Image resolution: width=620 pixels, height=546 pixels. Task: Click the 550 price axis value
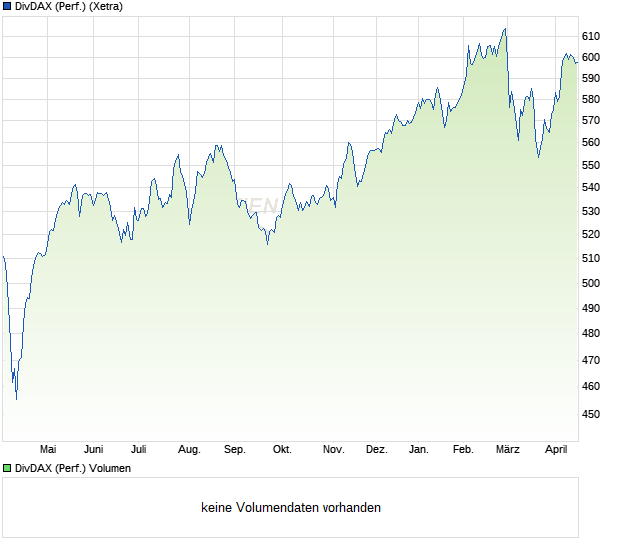[x=591, y=165]
